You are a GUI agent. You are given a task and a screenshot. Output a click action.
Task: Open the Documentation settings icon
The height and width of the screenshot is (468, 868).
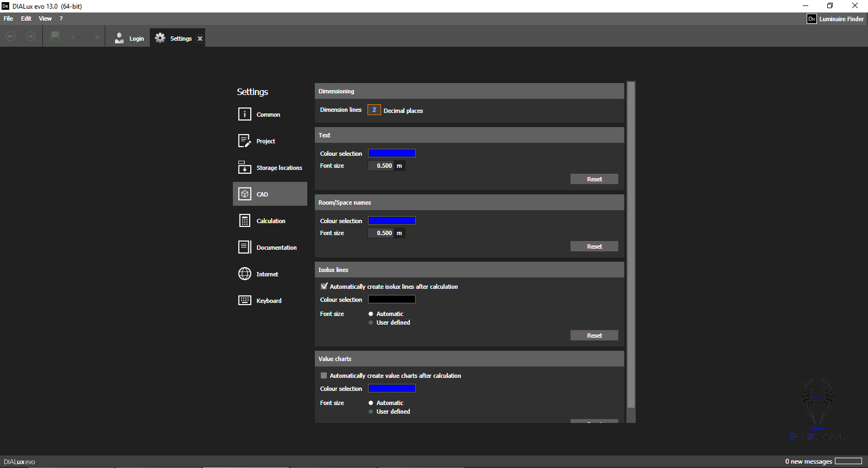(244, 247)
